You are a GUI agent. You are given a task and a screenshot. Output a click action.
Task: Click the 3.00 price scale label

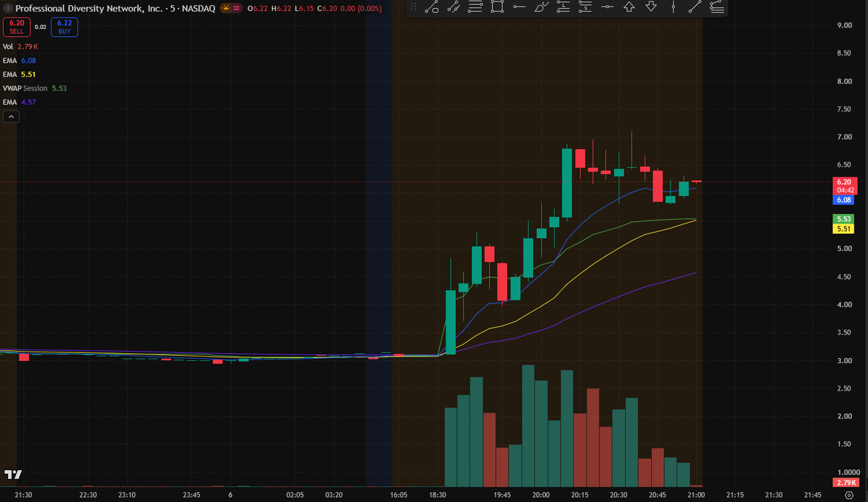[x=843, y=360]
